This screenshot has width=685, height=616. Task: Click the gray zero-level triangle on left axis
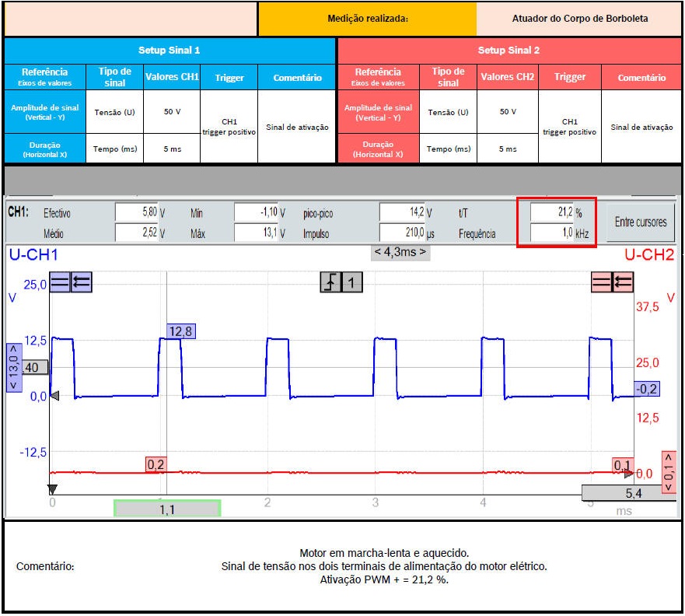point(54,396)
